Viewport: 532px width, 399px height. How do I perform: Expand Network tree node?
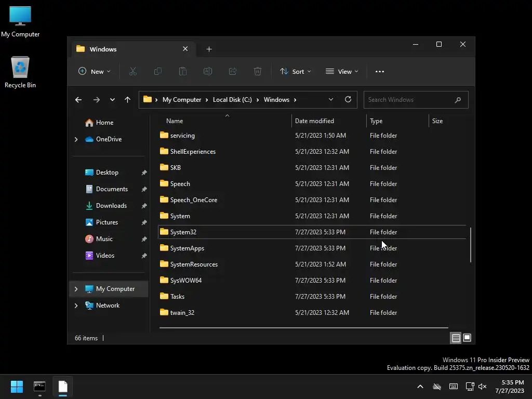click(76, 305)
